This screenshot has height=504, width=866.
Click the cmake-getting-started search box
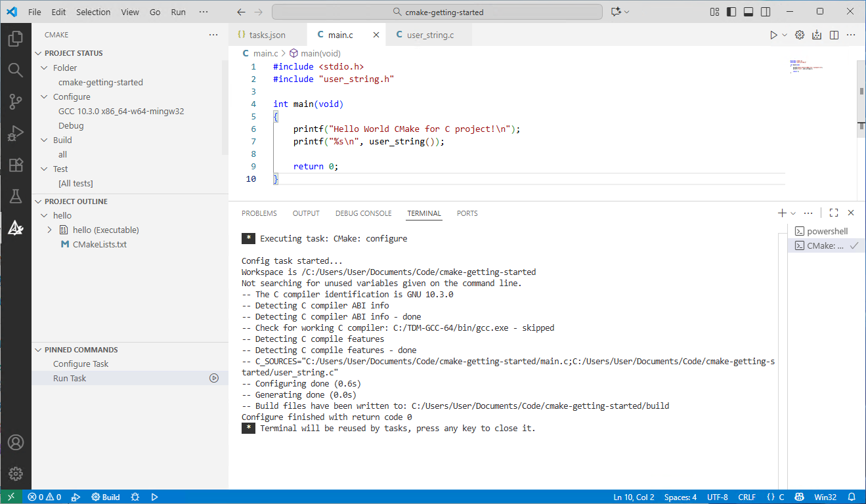pyautogui.click(x=437, y=12)
